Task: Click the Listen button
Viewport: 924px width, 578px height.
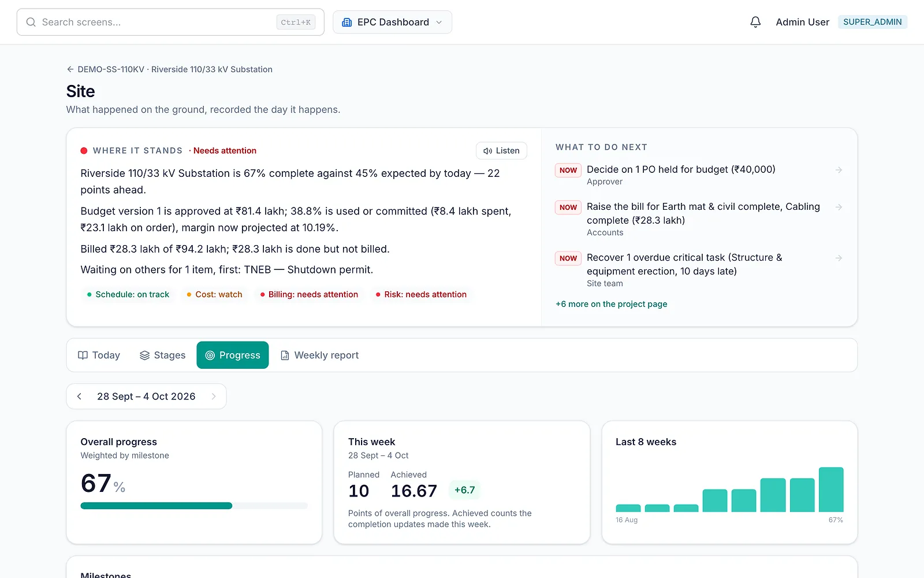Action: click(501, 151)
